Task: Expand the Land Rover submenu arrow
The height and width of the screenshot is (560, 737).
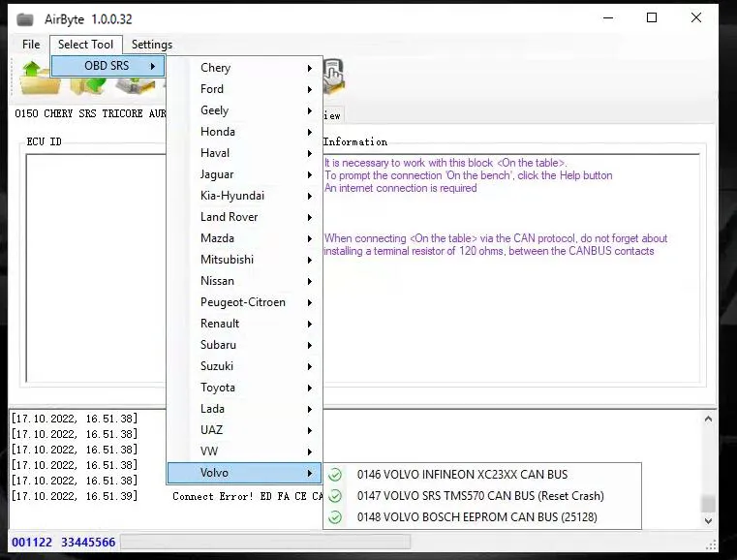Action: coord(310,217)
